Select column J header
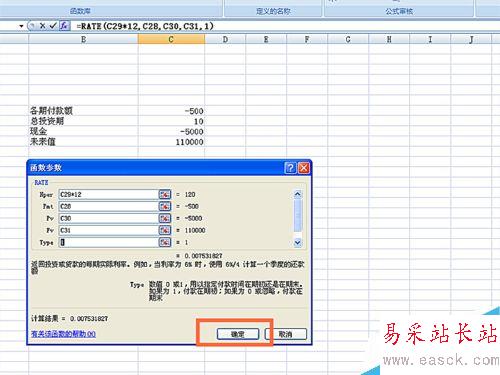500x375 pixels. [471, 39]
